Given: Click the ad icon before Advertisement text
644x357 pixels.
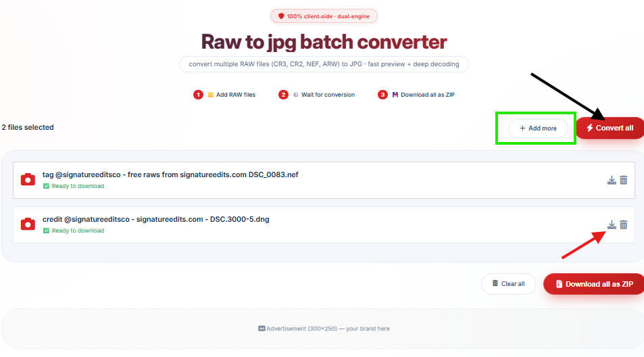Looking at the screenshot, I should click(x=262, y=328).
